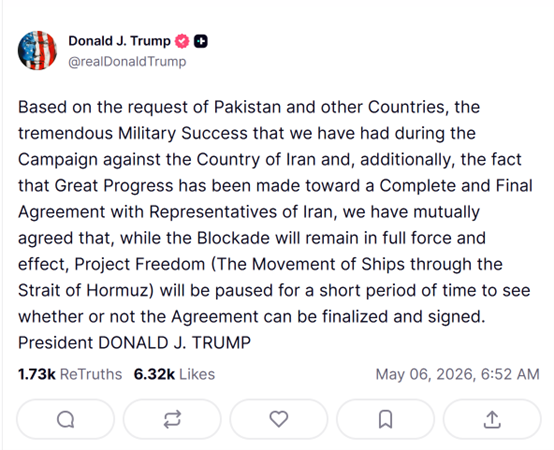Open the share upload arrow icon

[492, 419]
